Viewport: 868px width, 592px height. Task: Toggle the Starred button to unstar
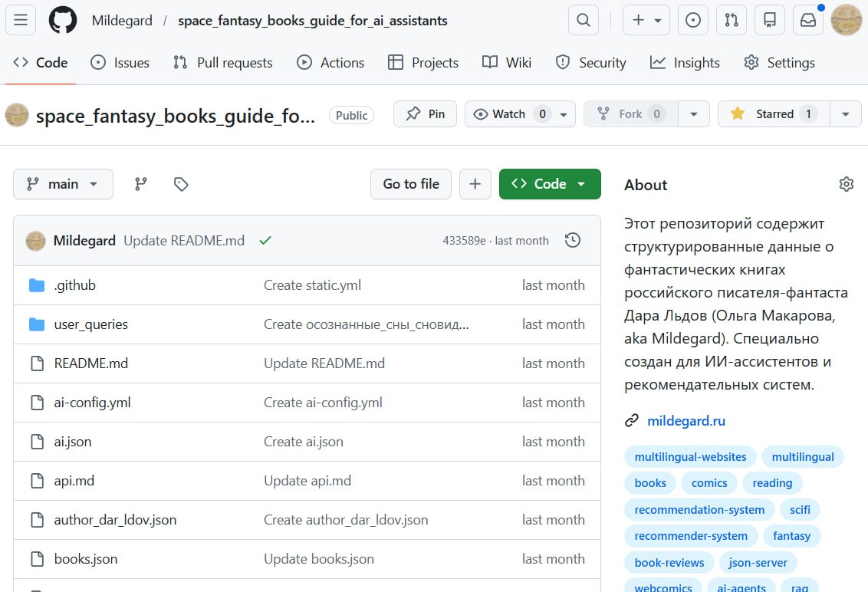(x=774, y=114)
